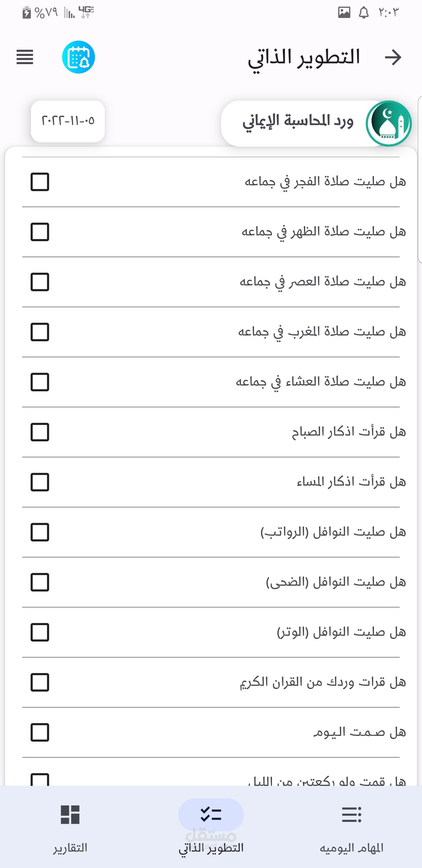This screenshot has height=868, width=422.
Task: Tap the blue calendar reminder icon
Action: pos(79,57)
